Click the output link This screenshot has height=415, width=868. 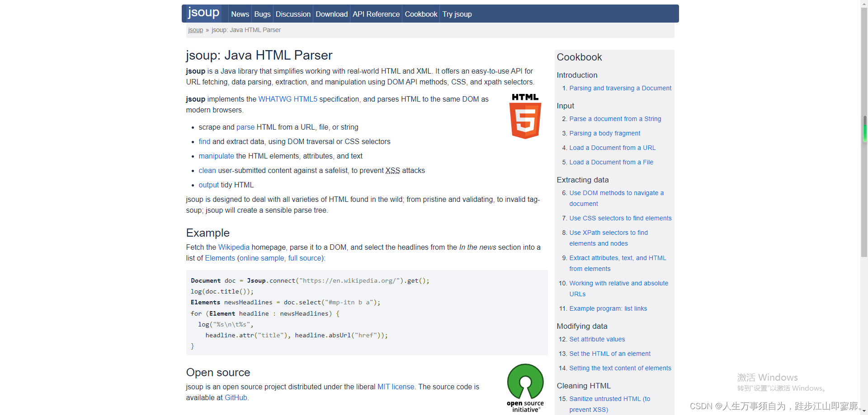tap(208, 185)
